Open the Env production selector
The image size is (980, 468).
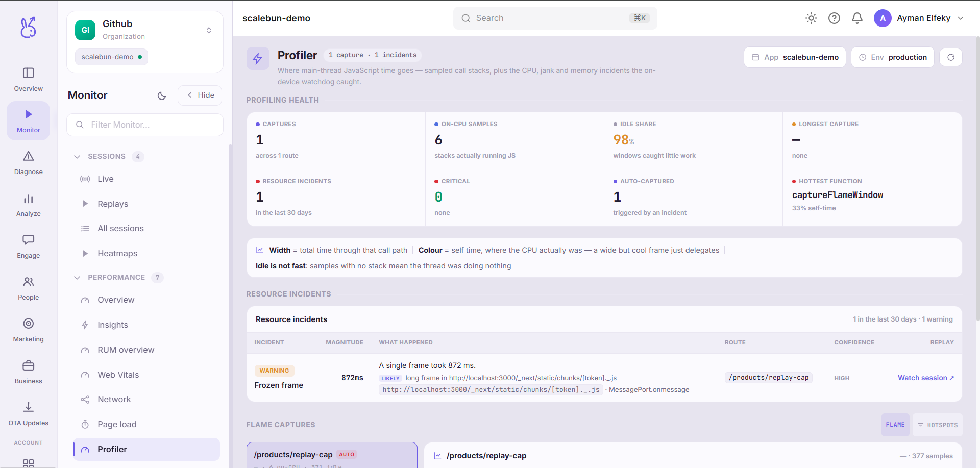(893, 57)
